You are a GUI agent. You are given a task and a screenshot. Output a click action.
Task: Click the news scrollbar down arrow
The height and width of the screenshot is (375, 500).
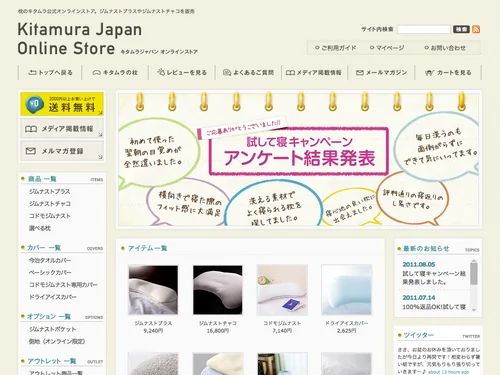tap(474, 310)
